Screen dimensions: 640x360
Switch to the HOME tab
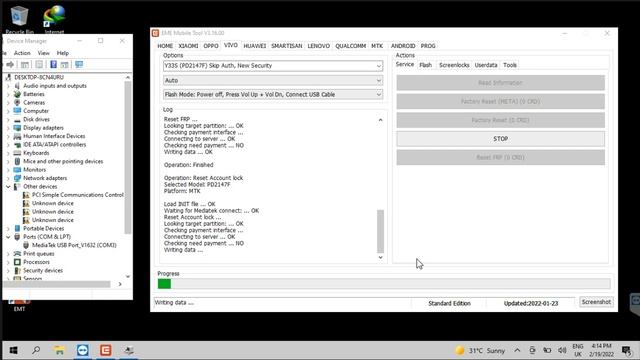click(165, 46)
